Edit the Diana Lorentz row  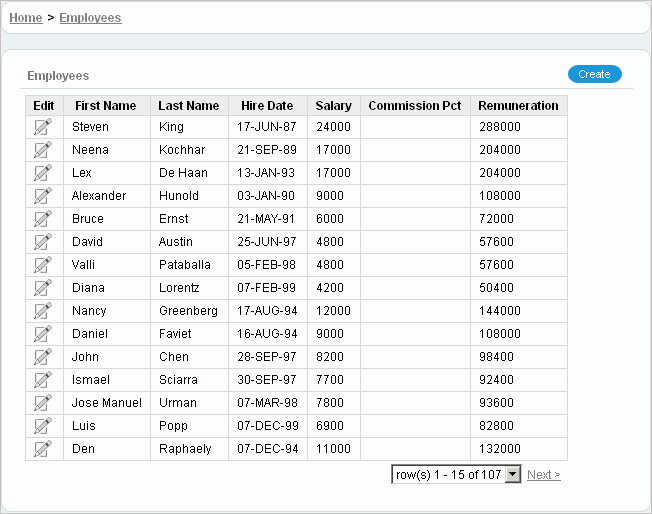point(43,288)
